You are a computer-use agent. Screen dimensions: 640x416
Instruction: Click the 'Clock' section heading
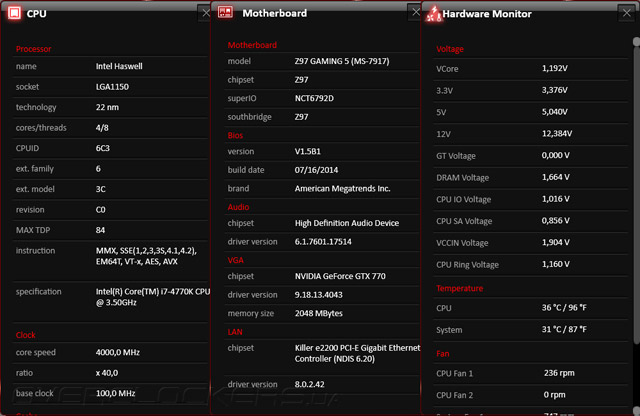pos(25,335)
